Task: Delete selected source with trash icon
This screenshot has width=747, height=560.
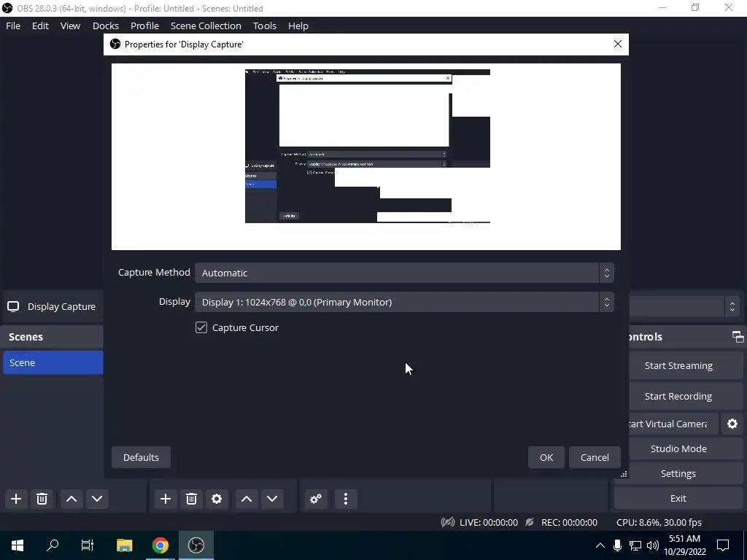Action: 192,499
